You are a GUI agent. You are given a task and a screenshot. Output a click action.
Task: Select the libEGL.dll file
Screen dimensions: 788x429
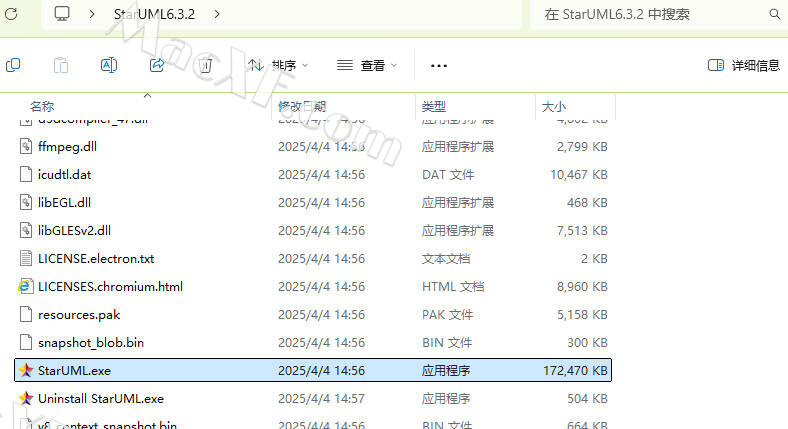pos(64,202)
